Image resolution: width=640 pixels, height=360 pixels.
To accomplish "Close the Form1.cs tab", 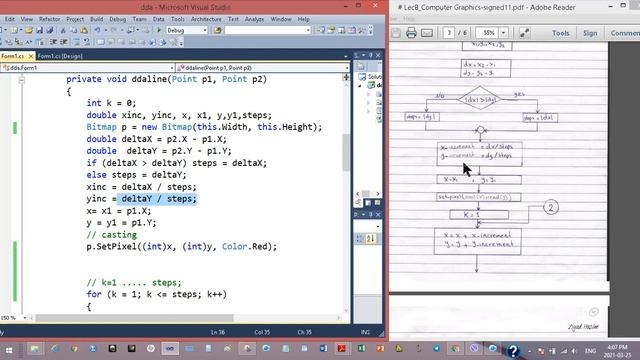I will tap(31, 56).
